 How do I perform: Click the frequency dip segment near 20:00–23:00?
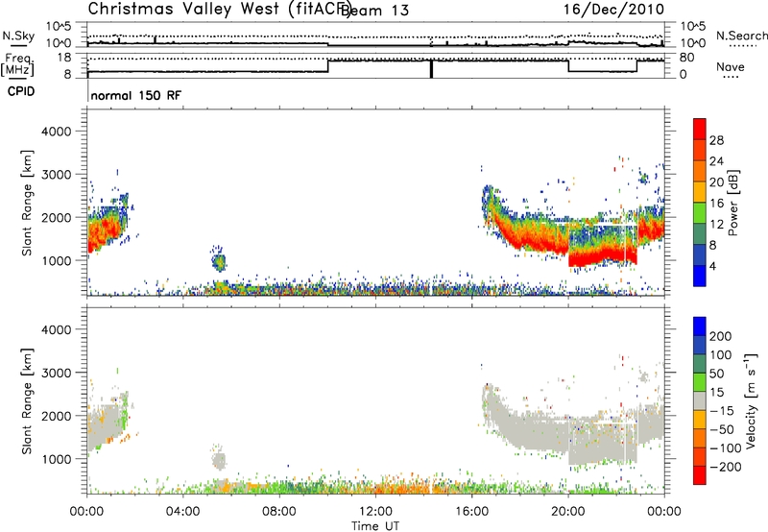click(x=603, y=71)
